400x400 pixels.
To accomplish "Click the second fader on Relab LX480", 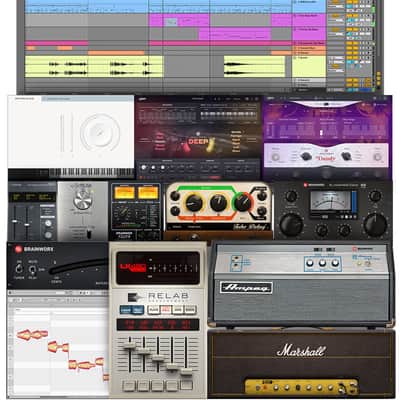I will coord(144,351).
